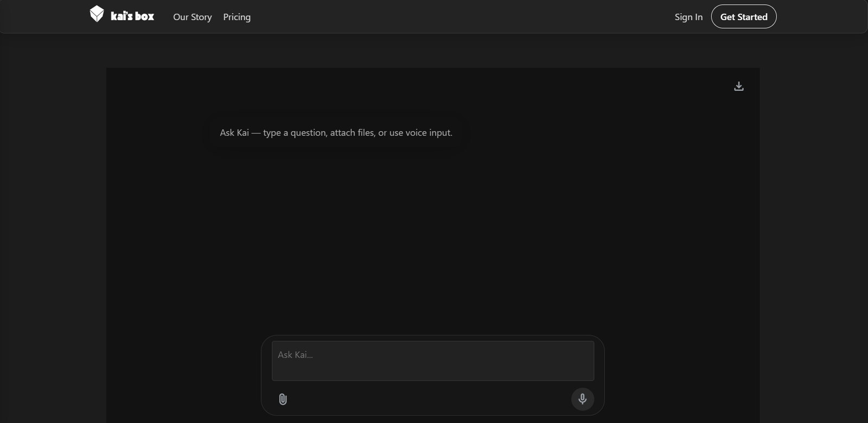868x423 pixels.
Task: Click the "kai's box" brand name text
Action: (132, 17)
